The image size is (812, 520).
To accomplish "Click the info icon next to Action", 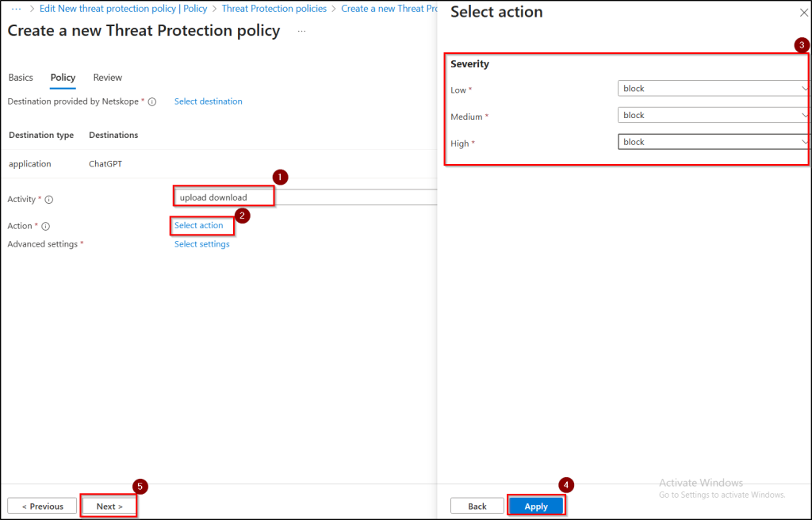I will [45, 227].
